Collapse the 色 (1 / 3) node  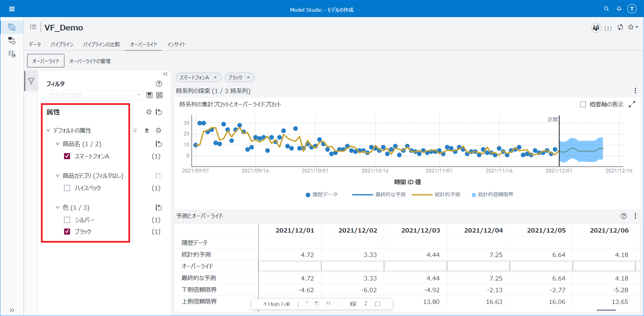(x=58, y=207)
